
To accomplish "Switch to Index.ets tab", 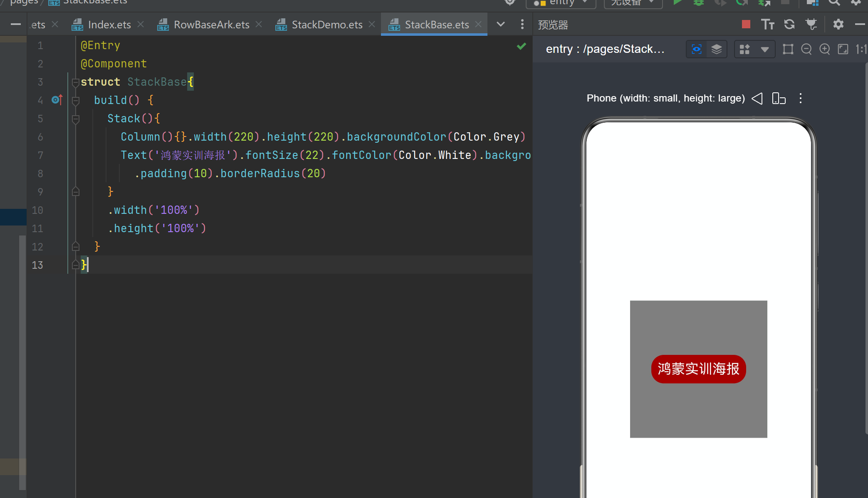I will coord(109,25).
